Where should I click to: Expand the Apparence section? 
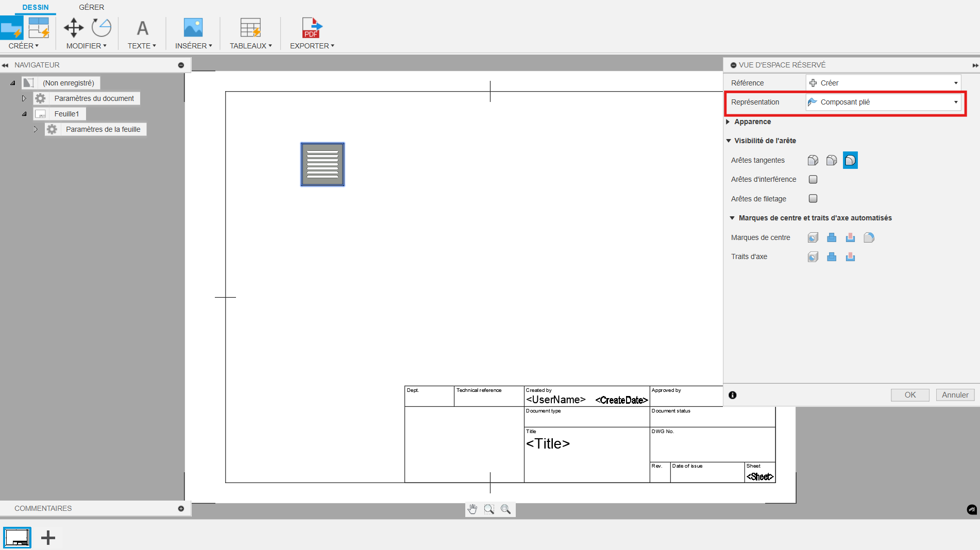coord(752,122)
